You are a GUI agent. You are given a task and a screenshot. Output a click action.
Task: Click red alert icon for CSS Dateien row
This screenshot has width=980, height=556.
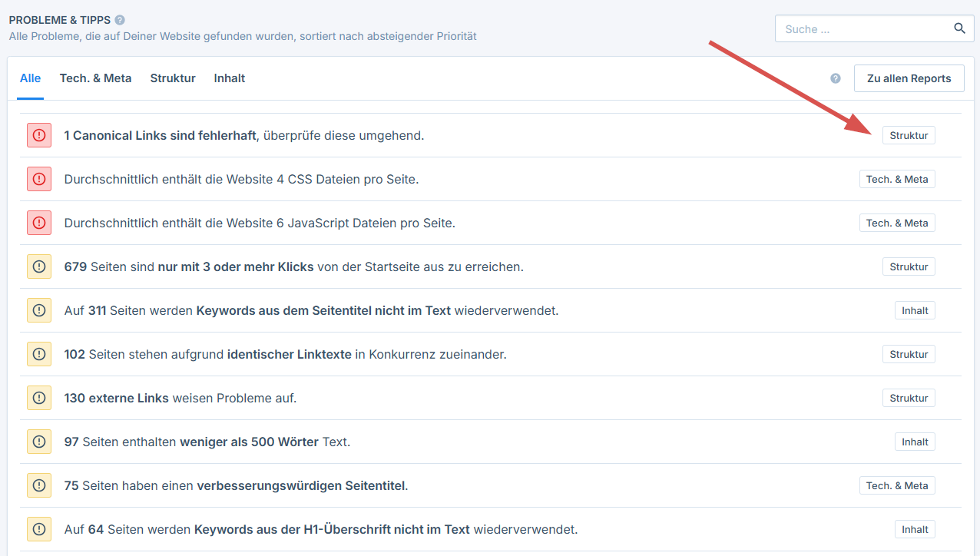[39, 179]
